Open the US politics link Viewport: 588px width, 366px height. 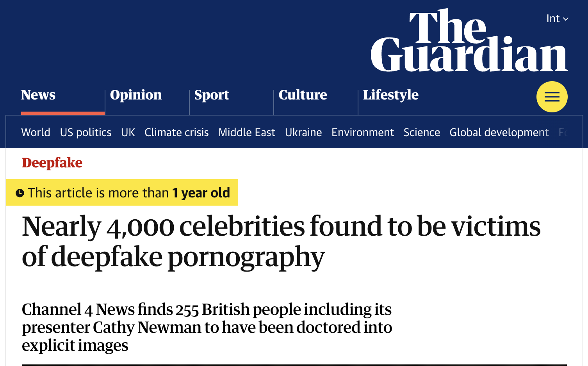tap(86, 133)
